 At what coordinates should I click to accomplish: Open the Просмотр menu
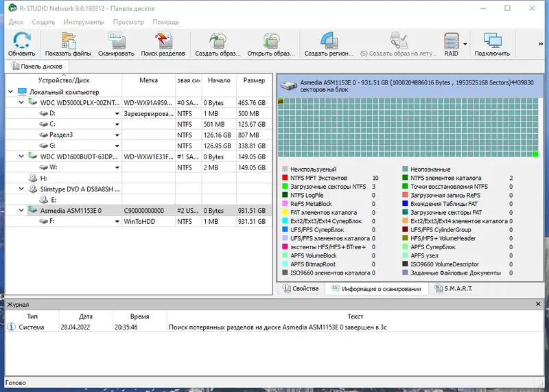click(x=128, y=22)
